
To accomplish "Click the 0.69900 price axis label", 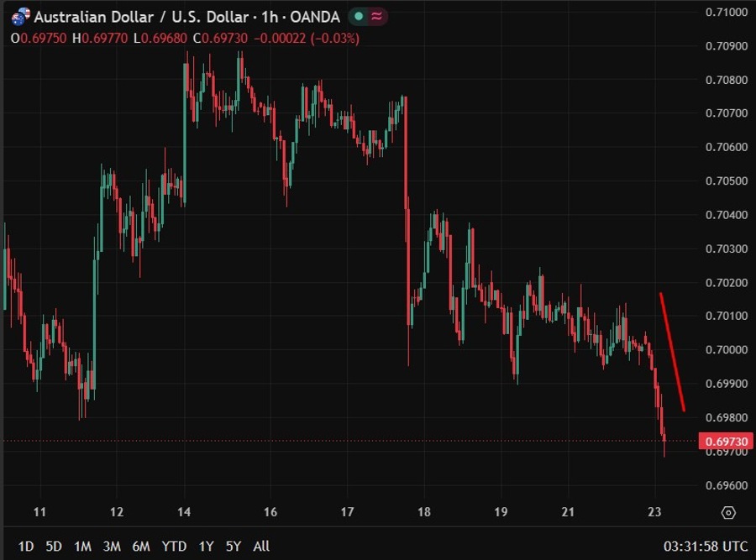I will click(726, 384).
